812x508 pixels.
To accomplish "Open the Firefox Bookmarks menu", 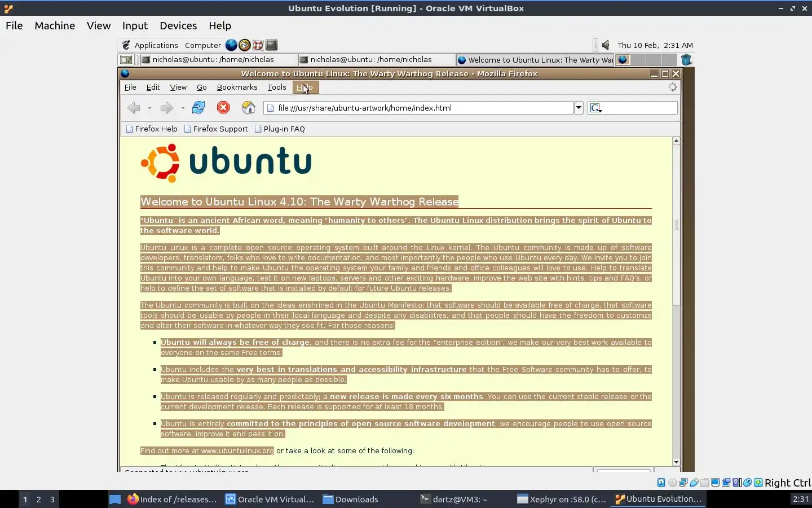I will (237, 87).
